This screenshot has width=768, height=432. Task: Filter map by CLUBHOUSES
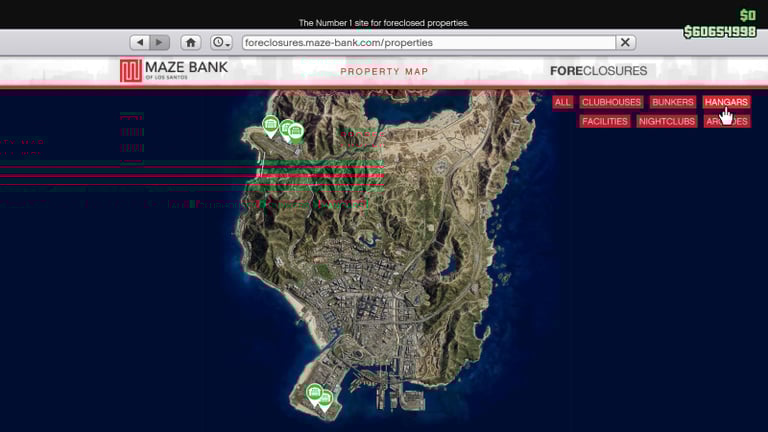click(611, 102)
